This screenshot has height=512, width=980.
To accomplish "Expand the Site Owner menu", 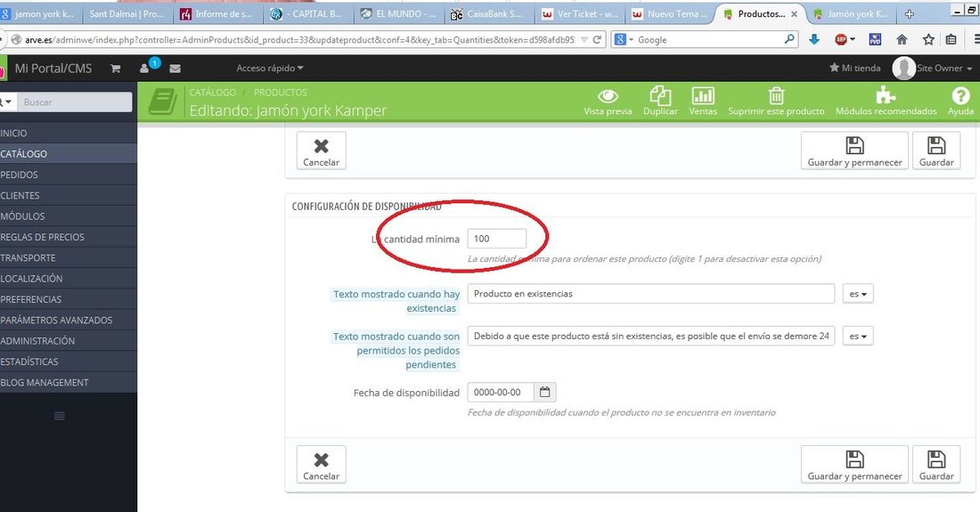I will [944, 68].
